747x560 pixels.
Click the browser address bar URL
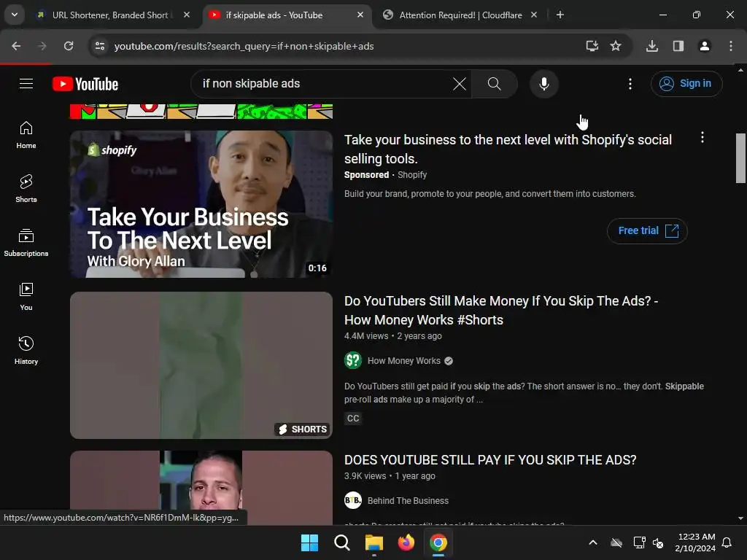[244, 46]
